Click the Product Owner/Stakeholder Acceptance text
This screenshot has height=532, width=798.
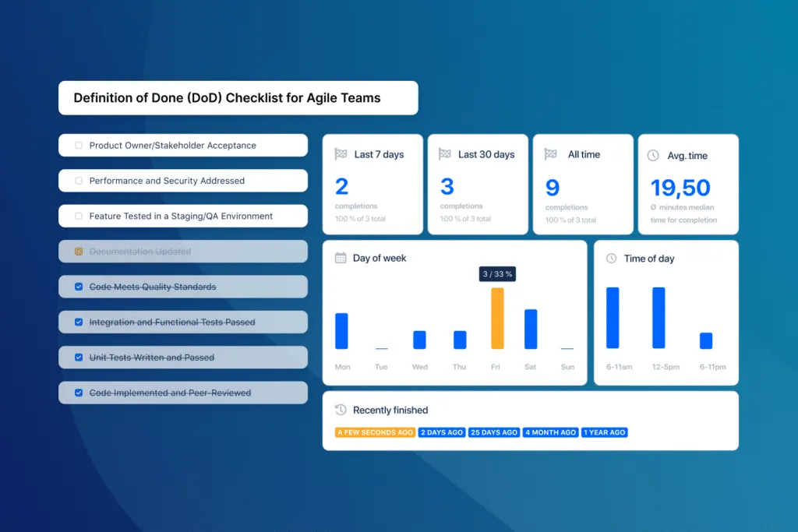172,146
